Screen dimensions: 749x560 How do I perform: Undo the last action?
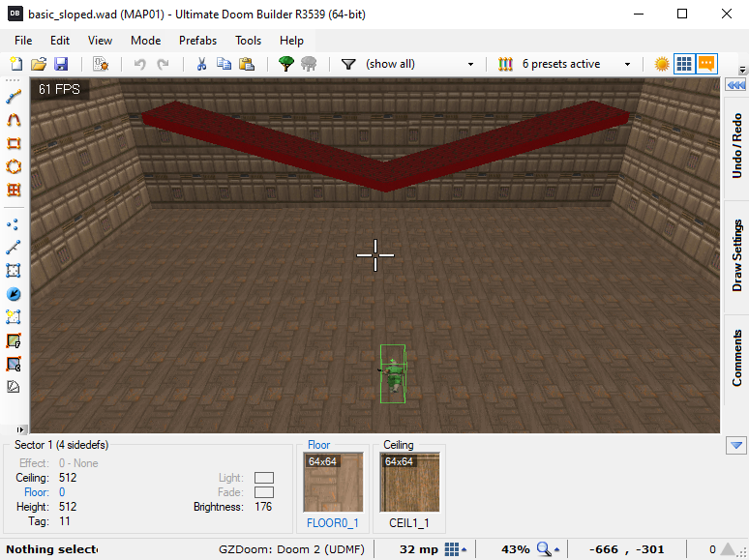pyautogui.click(x=139, y=64)
